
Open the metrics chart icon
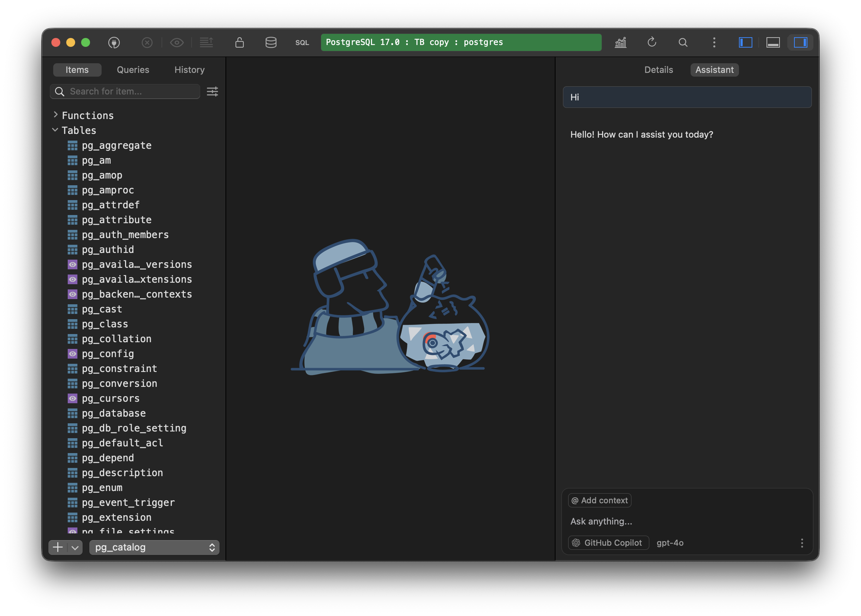(x=620, y=42)
